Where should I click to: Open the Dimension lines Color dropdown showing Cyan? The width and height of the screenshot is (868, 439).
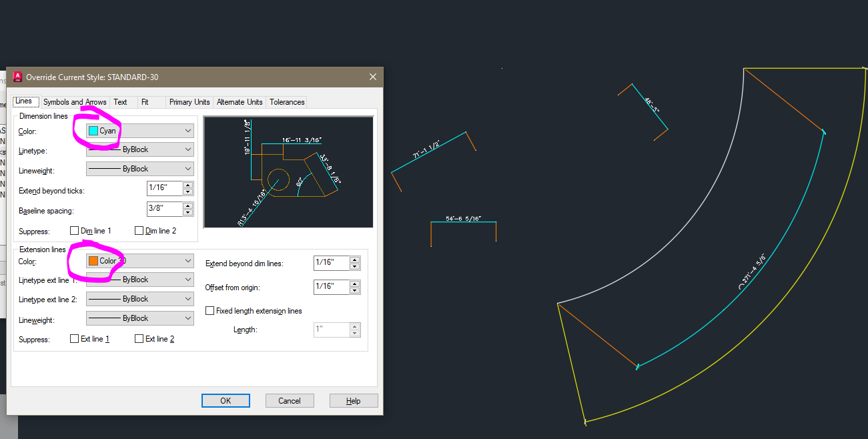(x=187, y=130)
